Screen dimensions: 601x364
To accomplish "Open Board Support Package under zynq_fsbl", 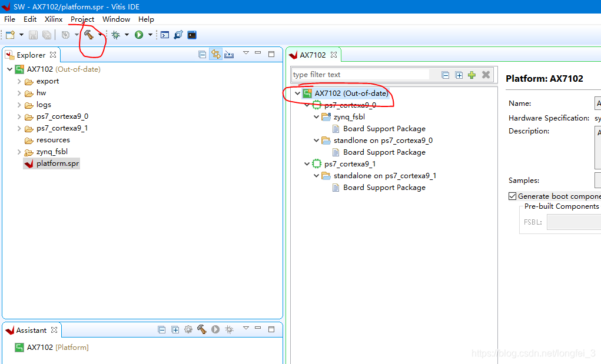I will click(x=384, y=129).
